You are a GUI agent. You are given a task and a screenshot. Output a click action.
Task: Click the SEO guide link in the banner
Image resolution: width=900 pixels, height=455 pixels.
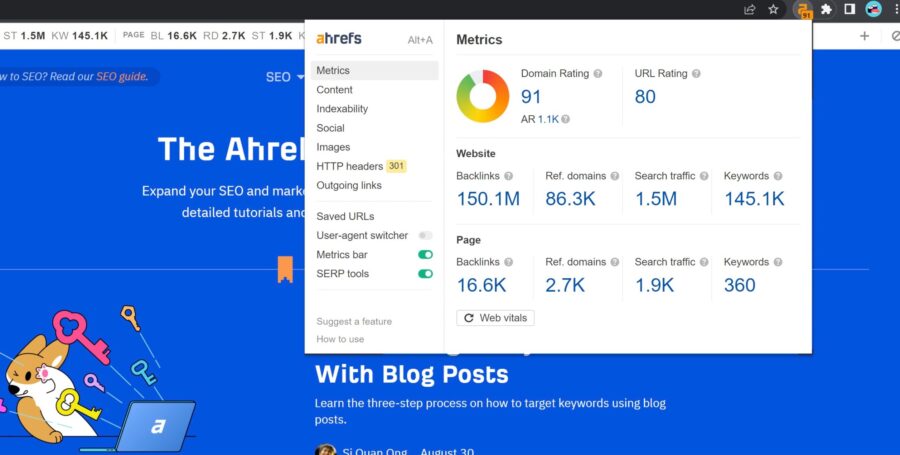121,77
